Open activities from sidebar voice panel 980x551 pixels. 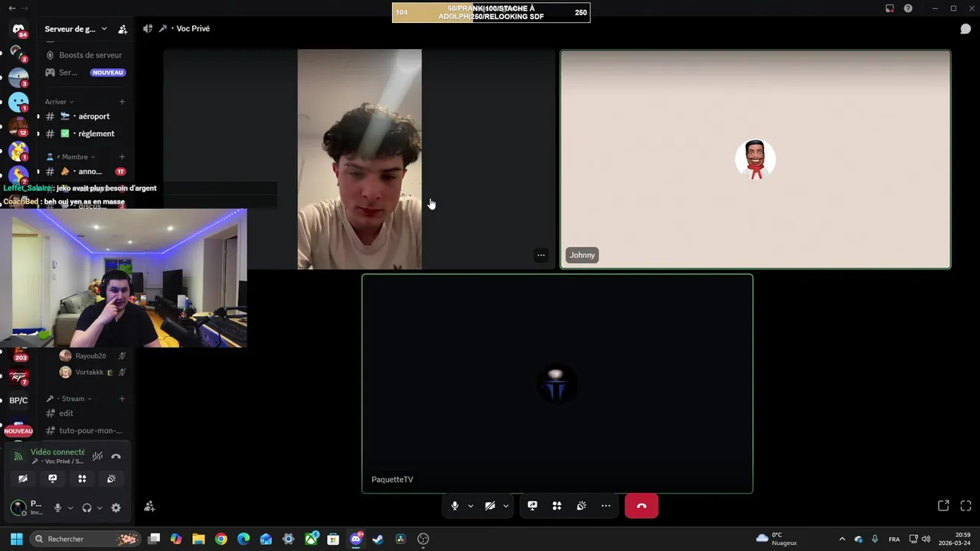click(x=82, y=478)
